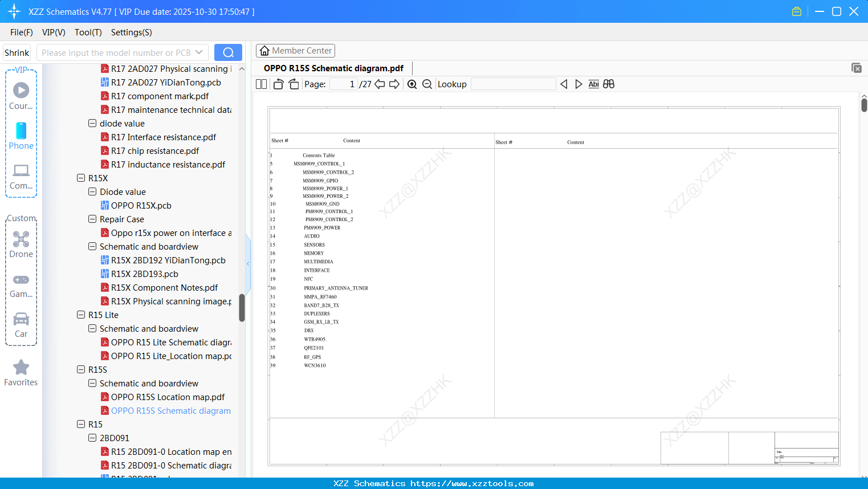
Task: Select the Phone schematics category
Action: [x=21, y=137]
